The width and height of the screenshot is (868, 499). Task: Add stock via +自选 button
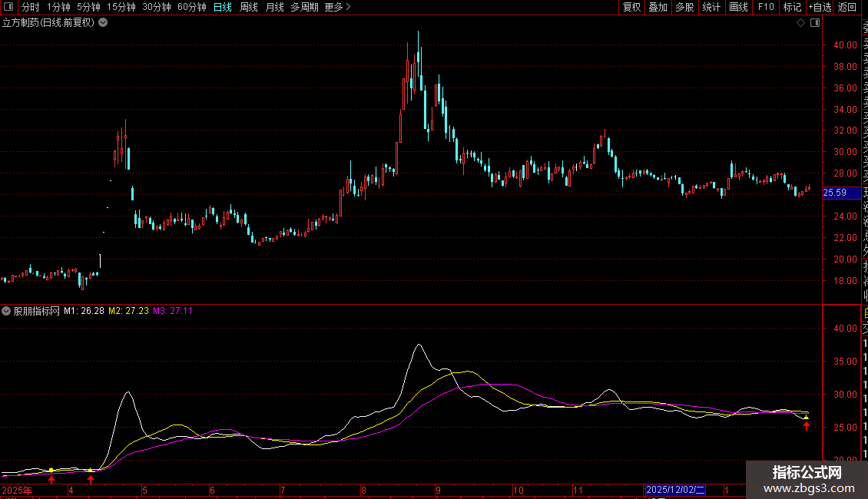820,7
